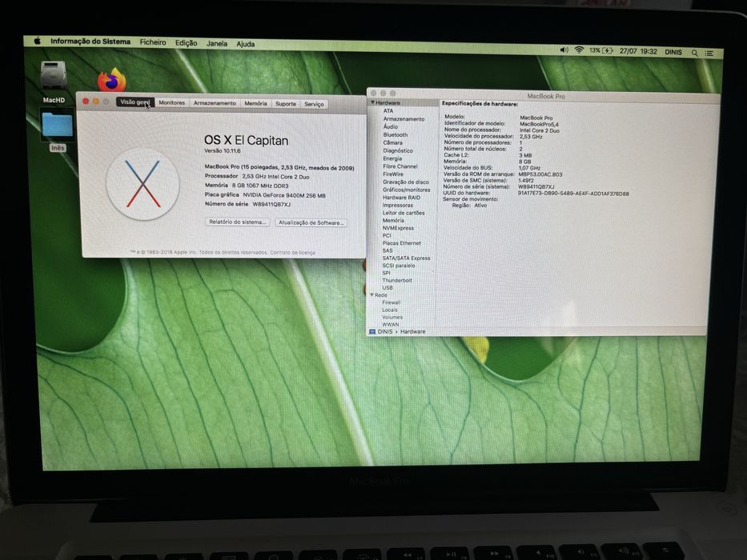Open the Ficheiro menu

click(153, 42)
